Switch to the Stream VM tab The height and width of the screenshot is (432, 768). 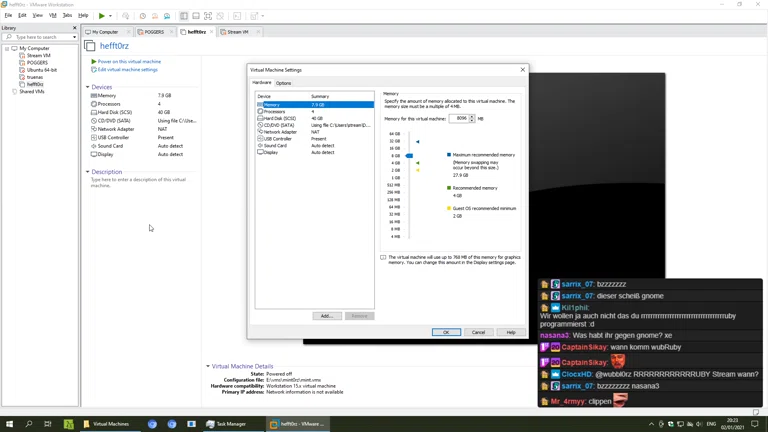click(237, 32)
